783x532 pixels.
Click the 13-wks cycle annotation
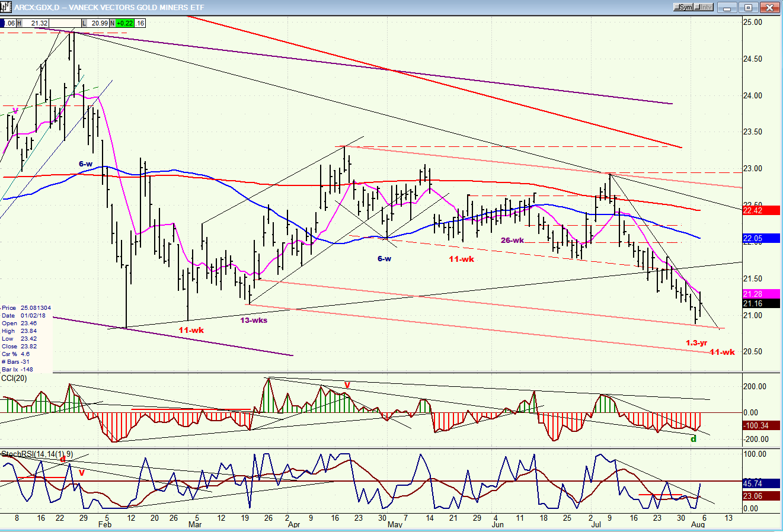coord(253,321)
